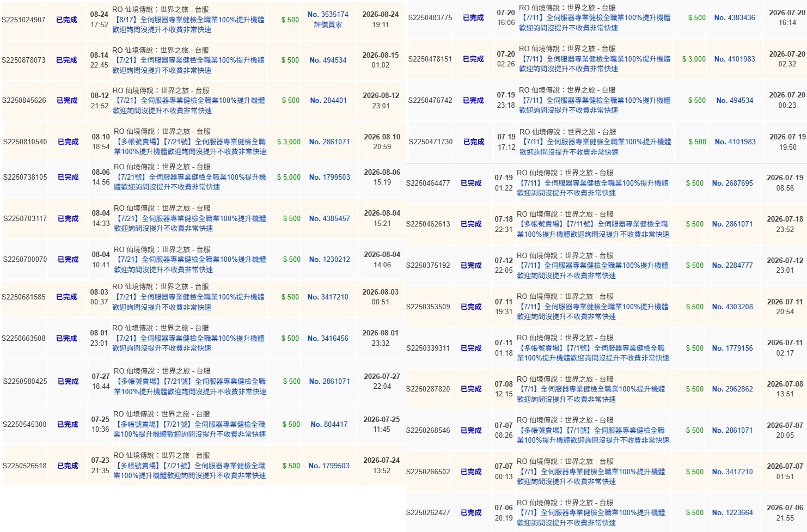Viewport: 807px width, 532px height.
Task: Open buyer No. 3535174's profile link
Action: pyautogui.click(x=328, y=15)
